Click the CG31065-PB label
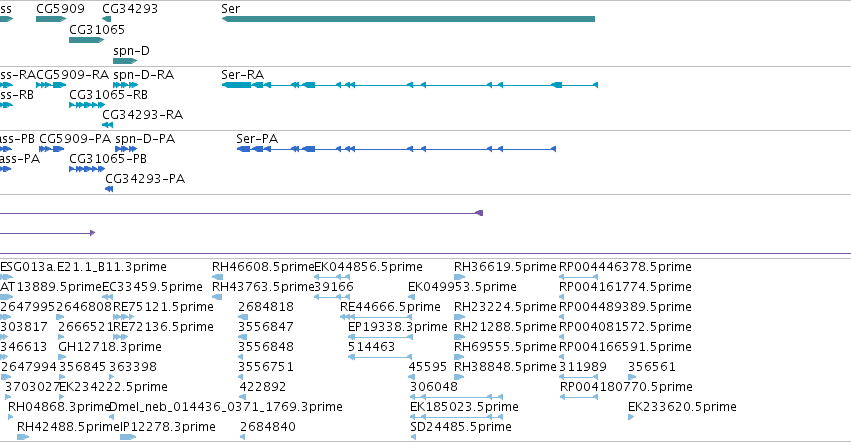This screenshot has width=851, height=442. click(x=108, y=159)
